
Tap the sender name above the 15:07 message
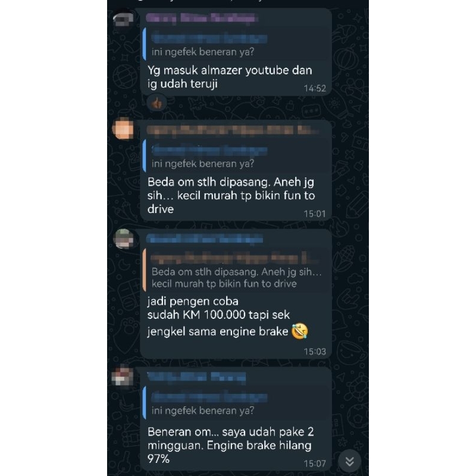pyautogui.click(x=196, y=377)
